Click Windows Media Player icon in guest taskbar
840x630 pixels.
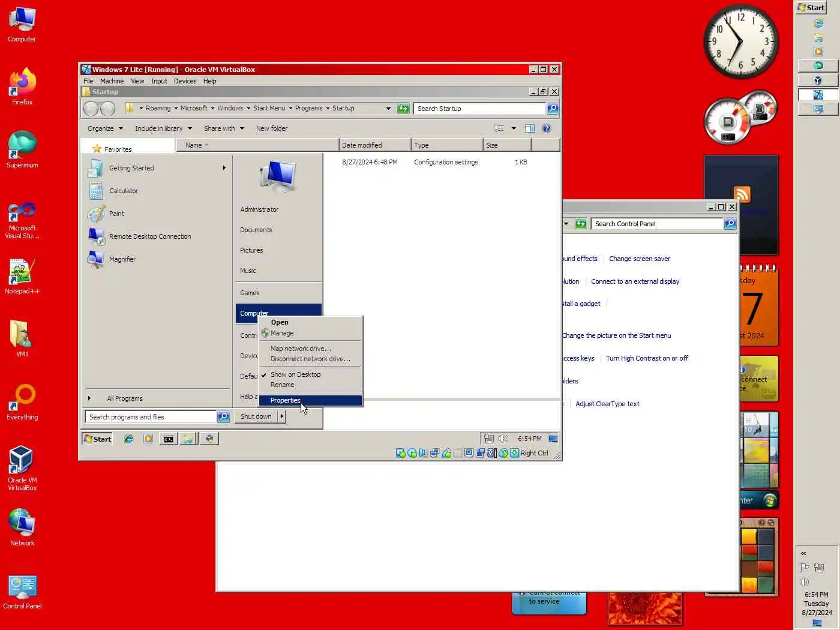click(148, 439)
